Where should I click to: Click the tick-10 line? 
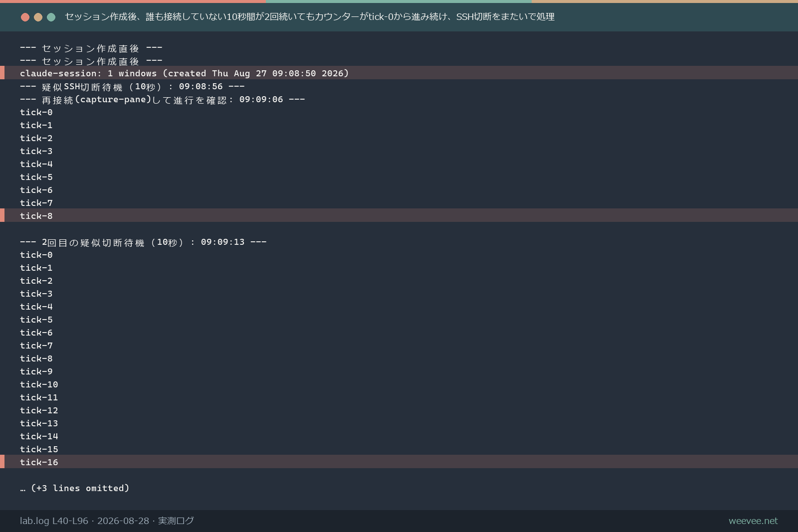pyautogui.click(x=39, y=384)
